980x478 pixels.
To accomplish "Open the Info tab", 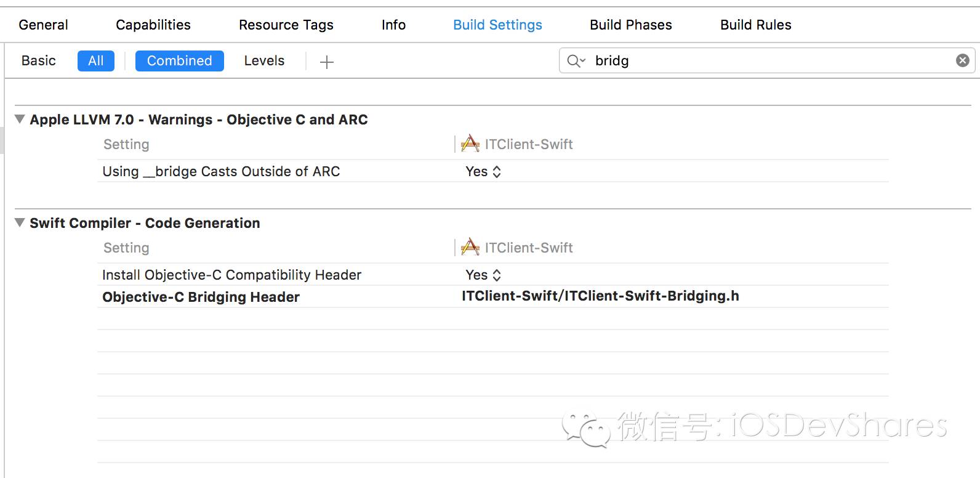I will pyautogui.click(x=393, y=25).
